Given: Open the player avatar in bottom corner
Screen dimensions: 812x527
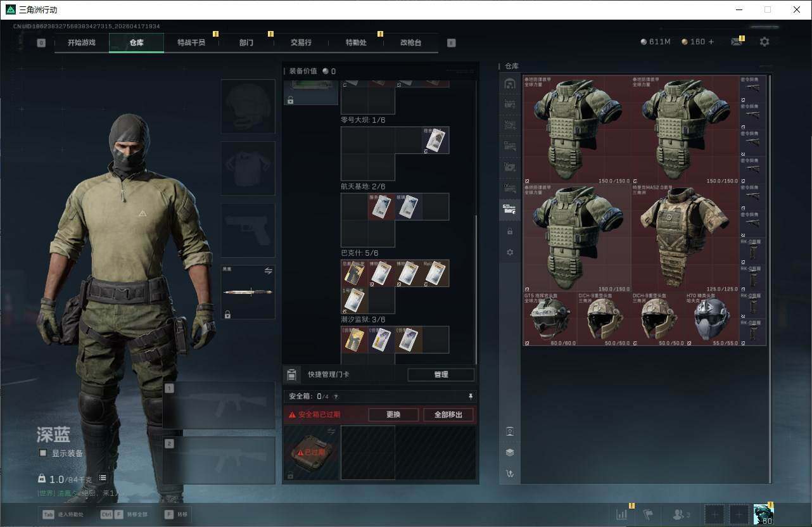Looking at the screenshot, I should tap(763, 514).
